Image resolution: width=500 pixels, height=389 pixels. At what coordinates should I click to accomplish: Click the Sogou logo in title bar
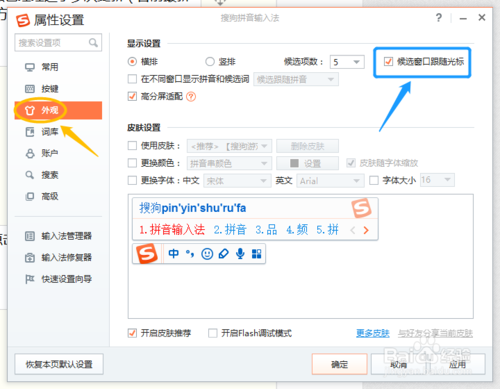[x=23, y=20]
